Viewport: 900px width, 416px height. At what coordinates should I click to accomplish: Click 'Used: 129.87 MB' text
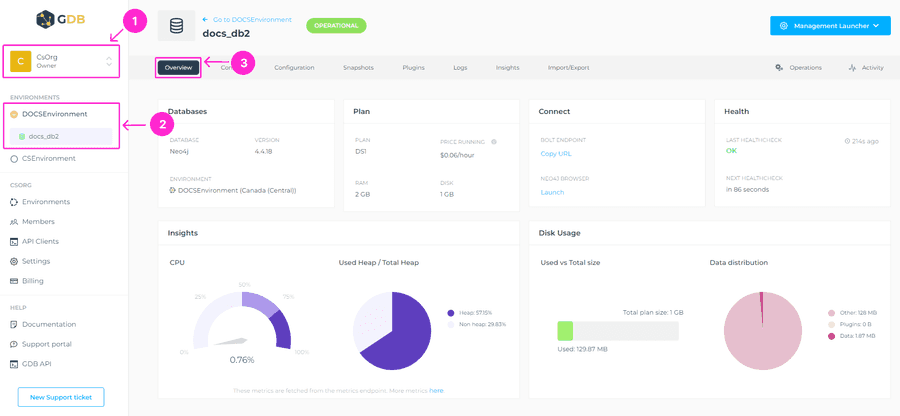(583, 349)
